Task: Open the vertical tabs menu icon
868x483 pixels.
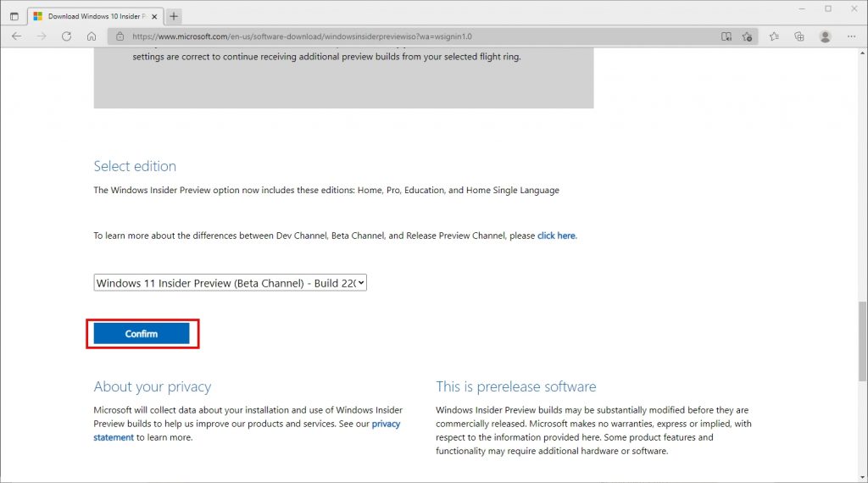Action: pos(14,16)
